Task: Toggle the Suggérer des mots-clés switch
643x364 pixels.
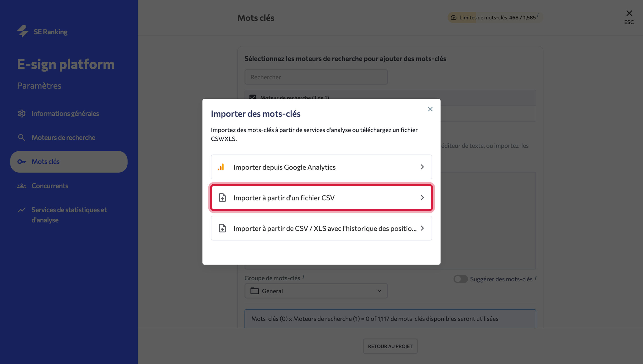Action: click(x=461, y=279)
